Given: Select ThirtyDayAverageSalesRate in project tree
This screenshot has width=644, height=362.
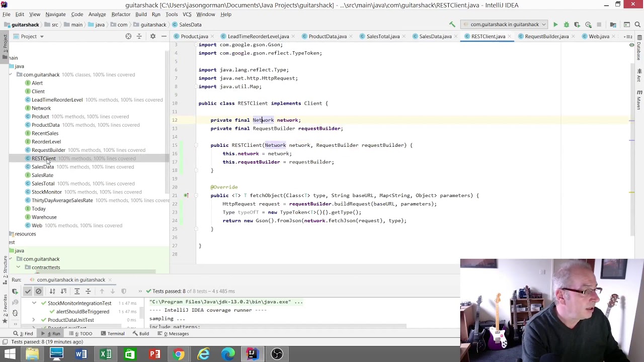Looking at the screenshot, I should (x=62, y=200).
